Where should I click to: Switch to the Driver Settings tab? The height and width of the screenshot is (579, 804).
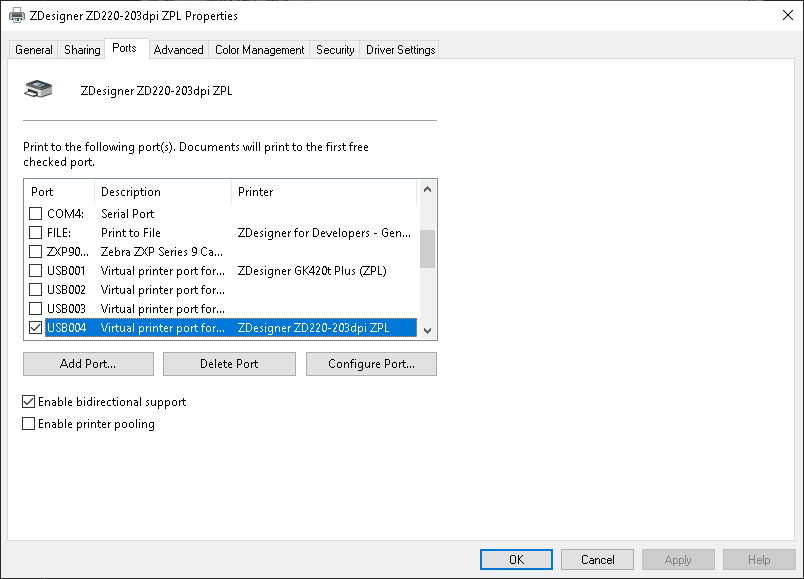pyautogui.click(x=399, y=48)
